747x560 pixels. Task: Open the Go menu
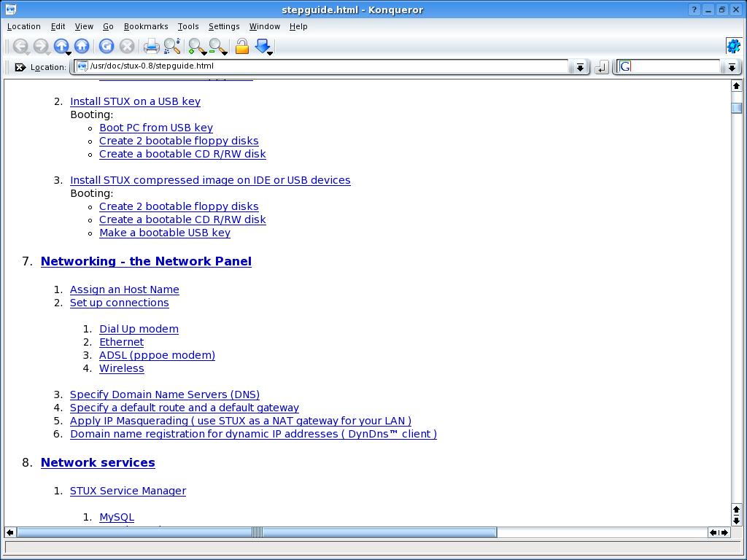coord(108,27)
